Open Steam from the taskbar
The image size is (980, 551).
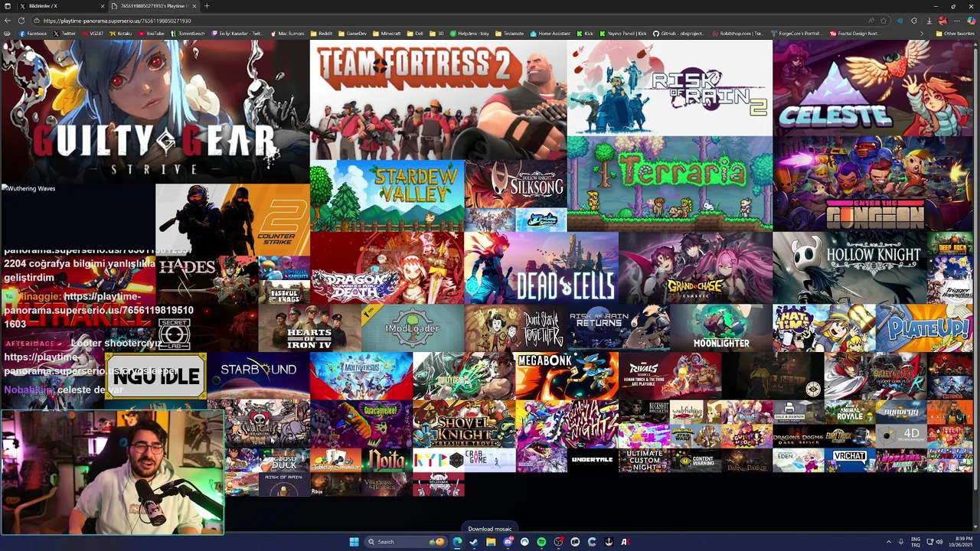point(474,542)
